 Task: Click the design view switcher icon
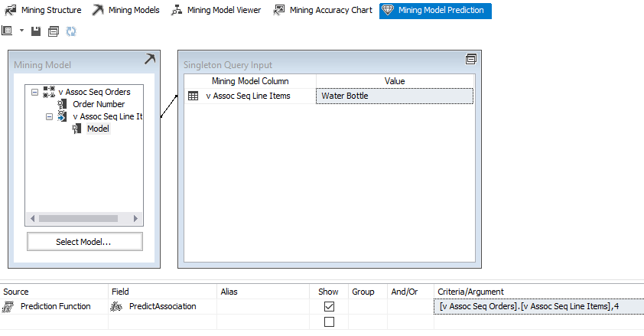click(7, 31)
